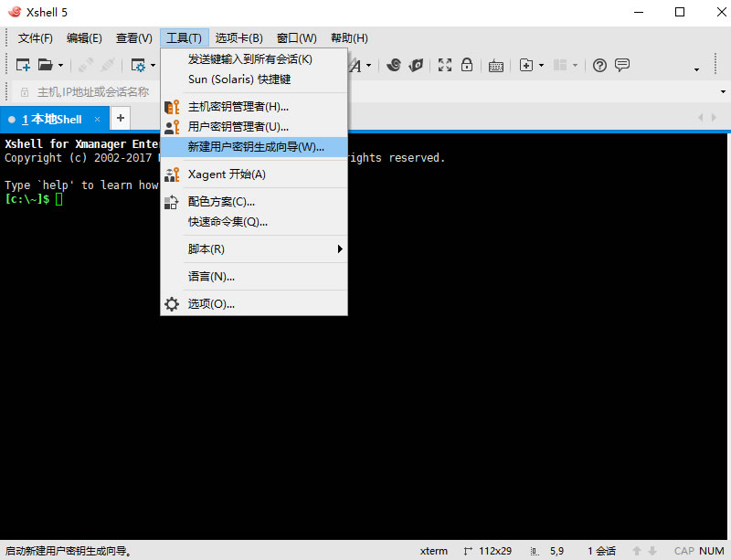Click Xagent 开始(A) menu entry

(254, 174)
